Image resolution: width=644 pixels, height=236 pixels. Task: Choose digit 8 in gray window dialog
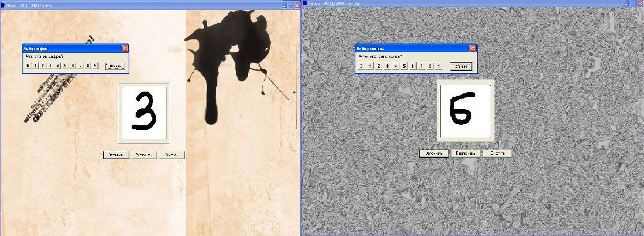pos(431,66)
